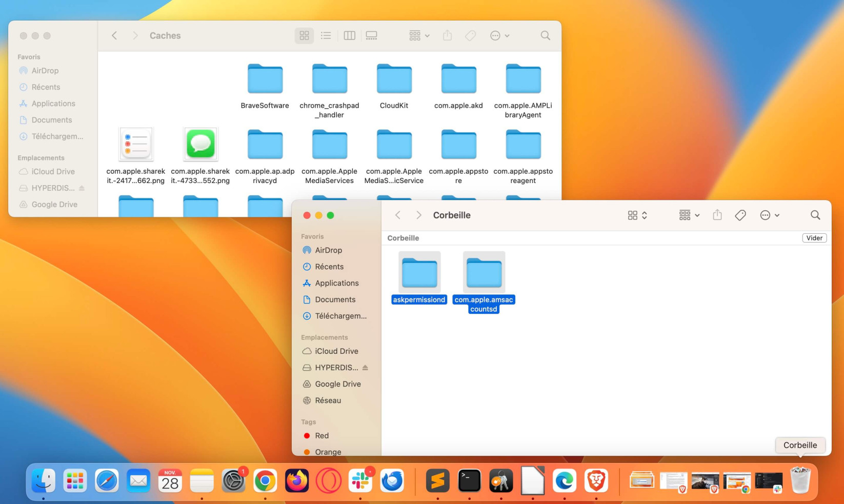This screenshot has height=504, width=844.
Task: Launch Safari from the Dock
Action: pyautogui.click(x=107, y=481)
